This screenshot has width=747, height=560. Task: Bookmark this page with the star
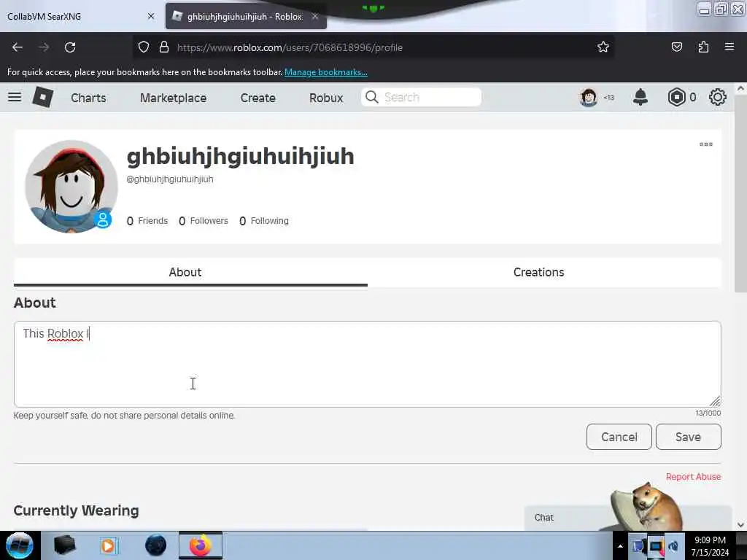603,47
